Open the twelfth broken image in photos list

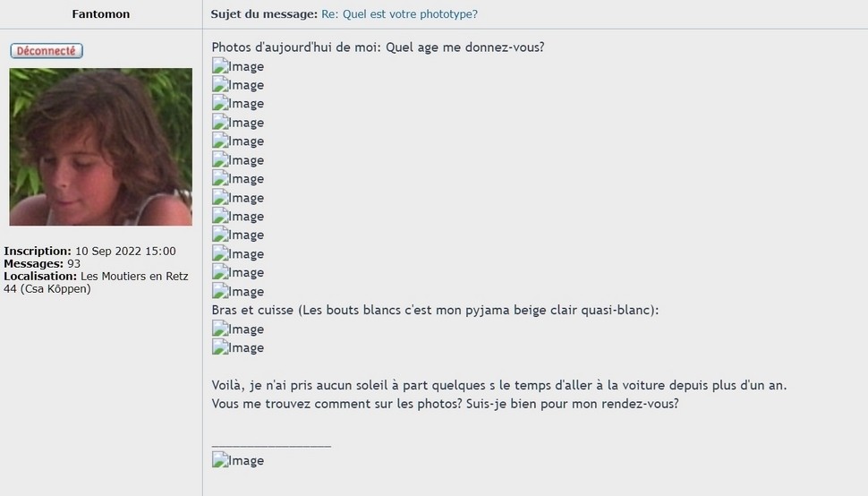tap(238, 273)
